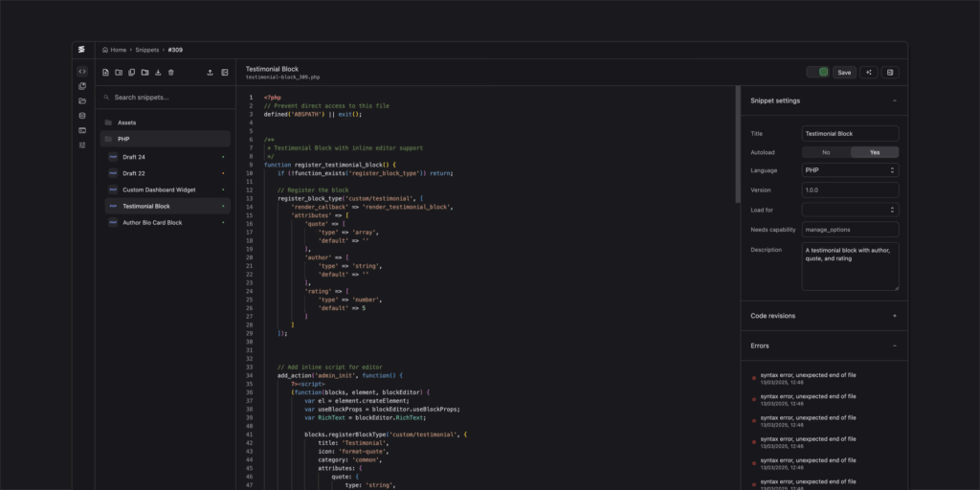Toggle the green snippet active switch
This screenshot has height=490, width=980.
point(817,72)
